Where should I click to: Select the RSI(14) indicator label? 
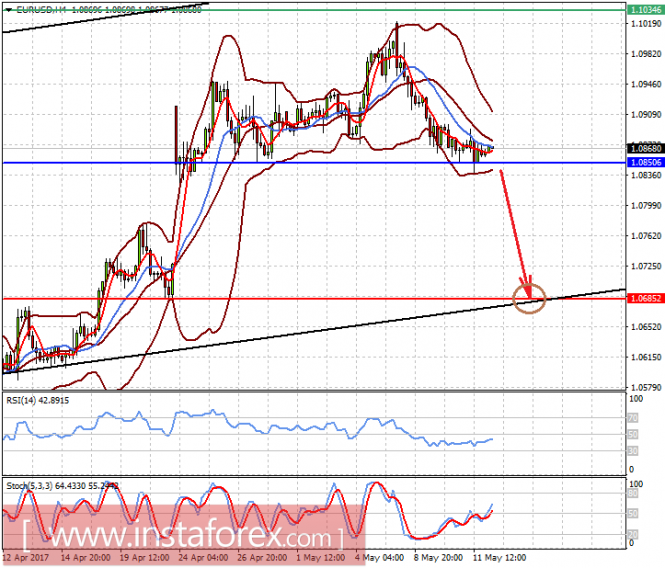[38, 400]
